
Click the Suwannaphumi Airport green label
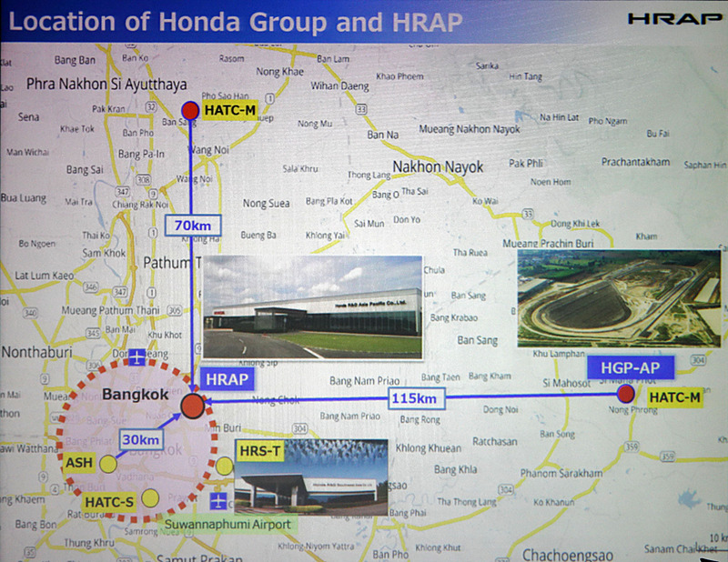coord(227,525)
